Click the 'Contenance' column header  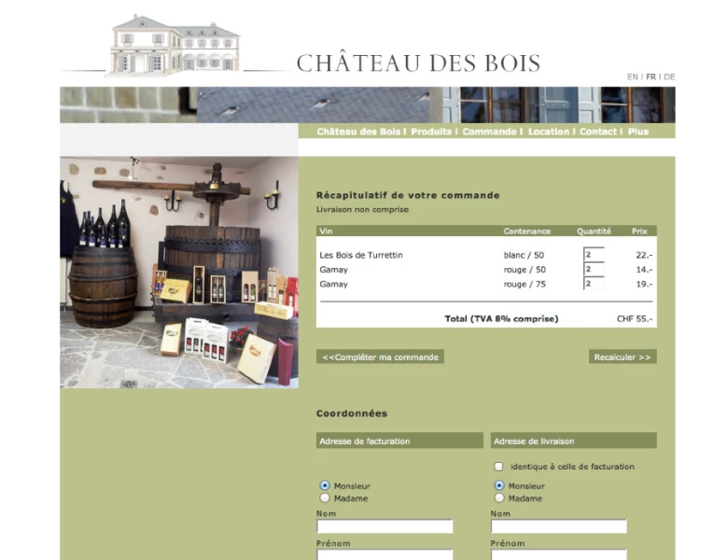coord(527,231)
